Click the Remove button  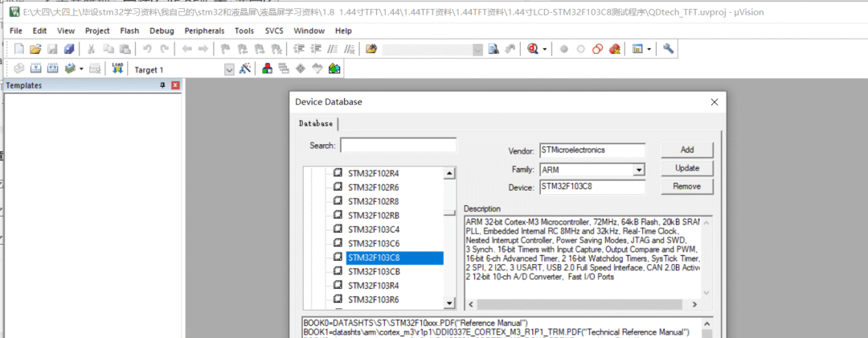[687, 187]
